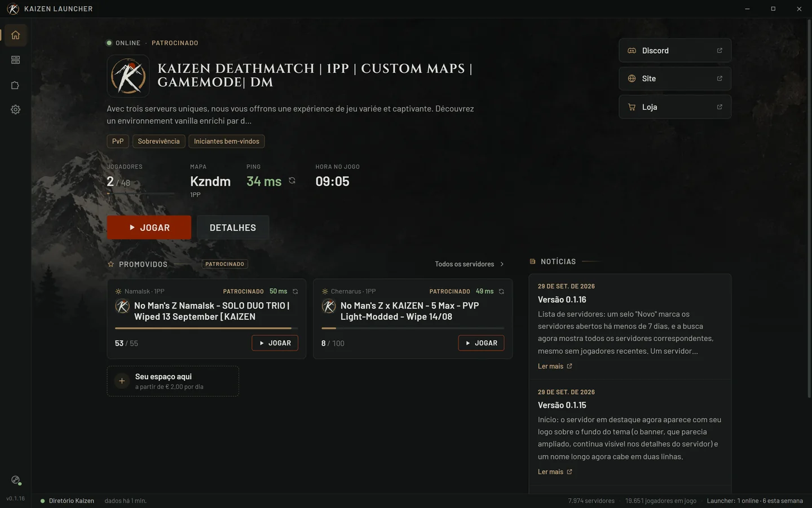This screenshot has width=812, height=508.
Task: Click the red JOGAR button
Action: (x=149, y=227)
